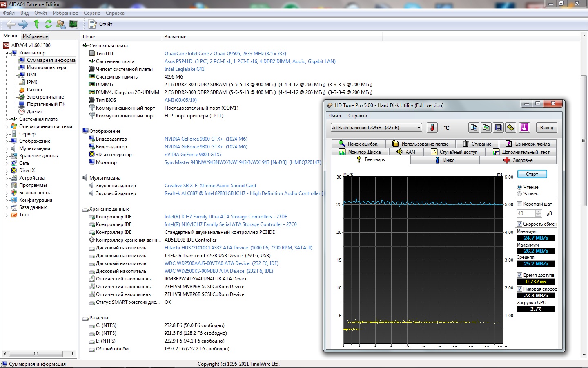Click the temperature thermometer icon in HD Tune
588x368 pixels.
[432, 128]
